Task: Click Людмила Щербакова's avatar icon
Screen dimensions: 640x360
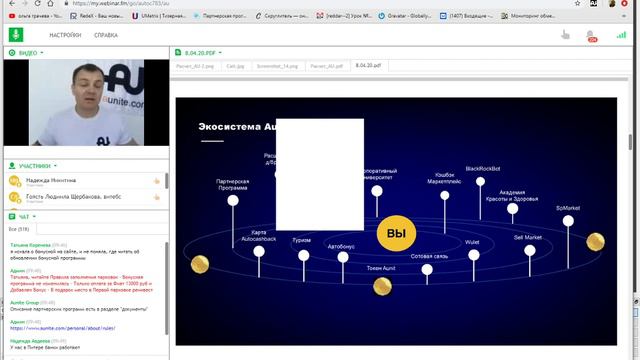Action: [x=14, y=197]
